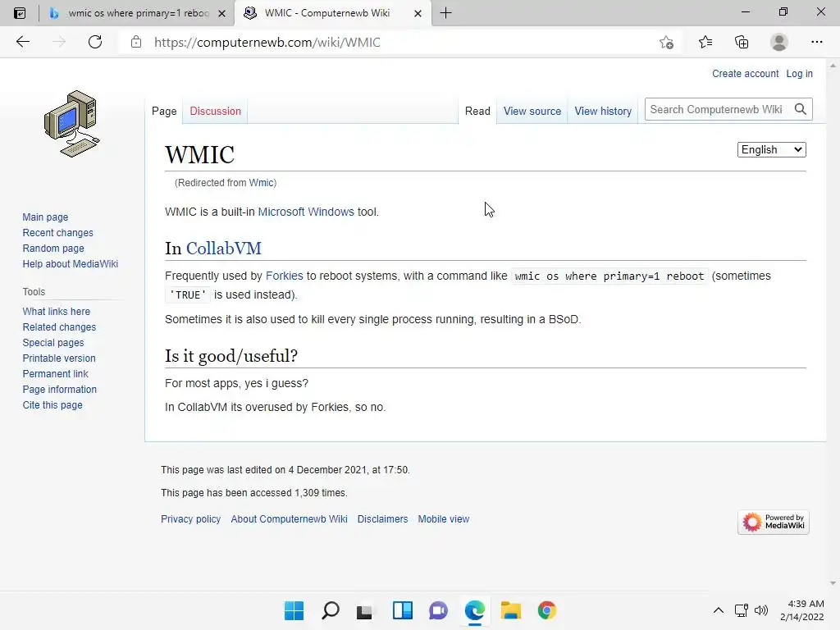The height and width of the screenshot is (630, 840).
Task: Focus the Search Computernewb Wiki field
Action: (x=717, y=109)
